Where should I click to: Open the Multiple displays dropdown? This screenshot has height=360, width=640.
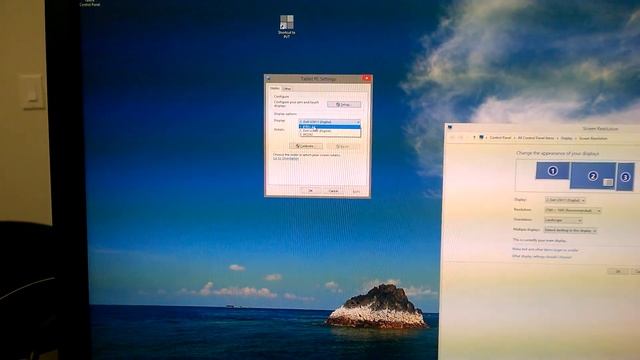pyautogui.click(x=570, y=231)
